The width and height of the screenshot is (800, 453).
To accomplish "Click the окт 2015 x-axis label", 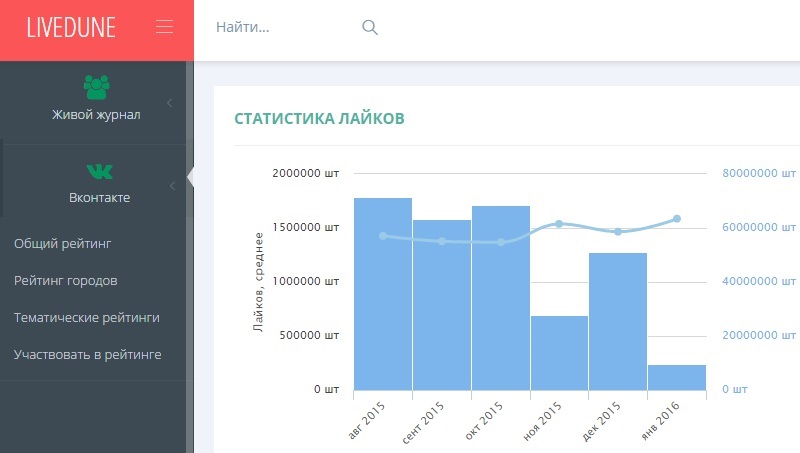I will coord(484,421).
